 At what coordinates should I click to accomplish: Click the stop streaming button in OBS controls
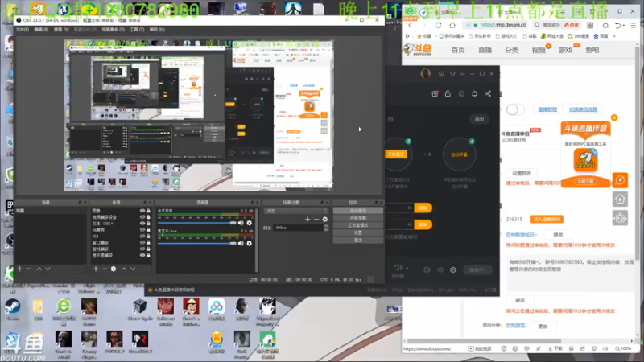coord(357,211)
